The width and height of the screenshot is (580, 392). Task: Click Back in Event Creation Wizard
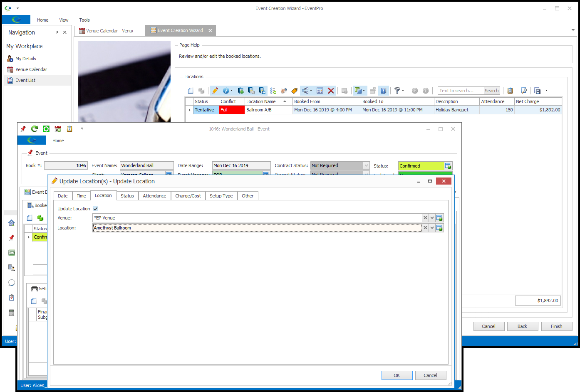tap(523, 326)
